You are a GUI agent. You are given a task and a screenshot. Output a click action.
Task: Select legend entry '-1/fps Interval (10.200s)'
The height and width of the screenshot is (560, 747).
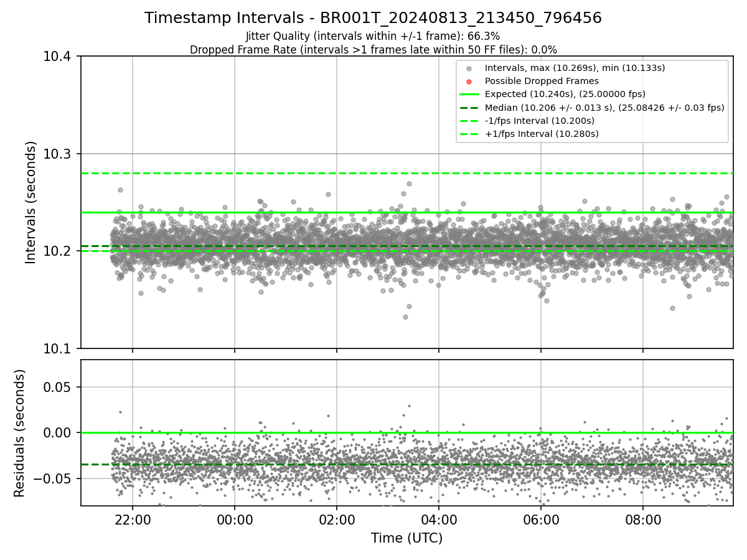[540, 121]
